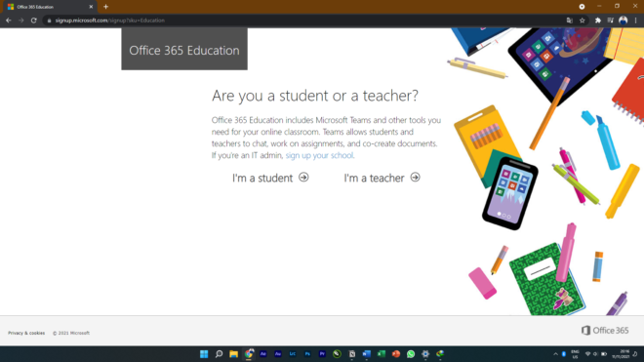Open WhatsApp from the taskbar
Image resolution: width=644 pixels, height=362 pixels.
tap(411, 354)
